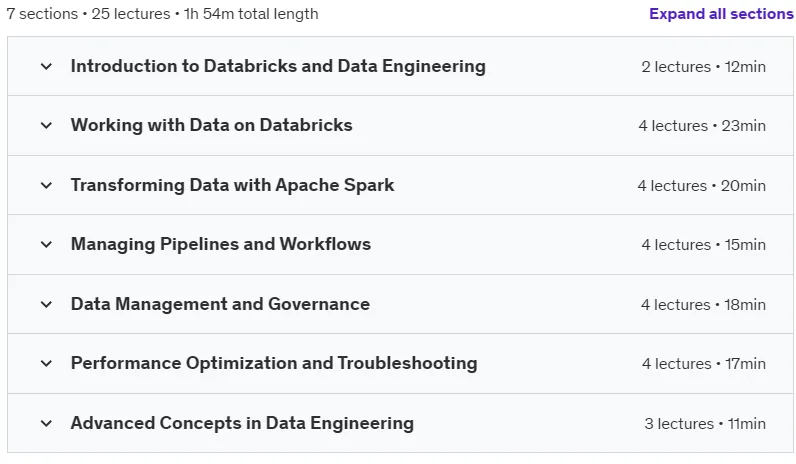The width and height of the screenshot is (796, 464).
Task: Toggle chevron for Managing Pipelines and Workflows
Action: pos(46,244)
